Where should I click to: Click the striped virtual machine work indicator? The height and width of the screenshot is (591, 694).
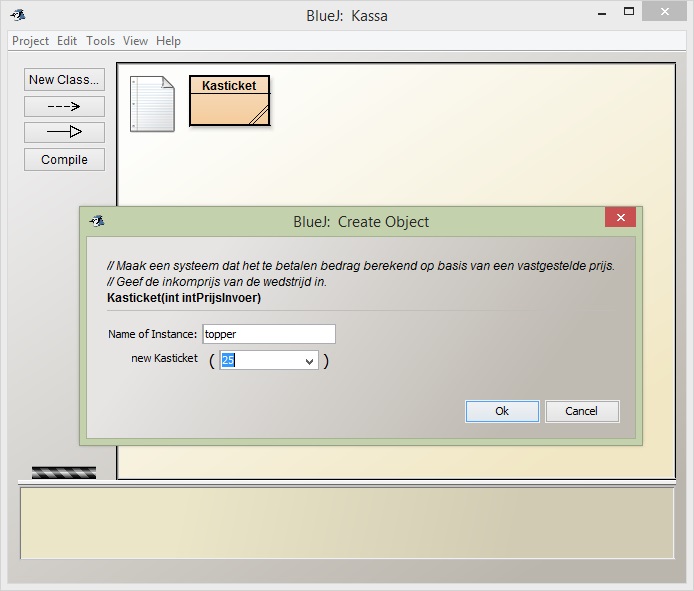(64, 472)
